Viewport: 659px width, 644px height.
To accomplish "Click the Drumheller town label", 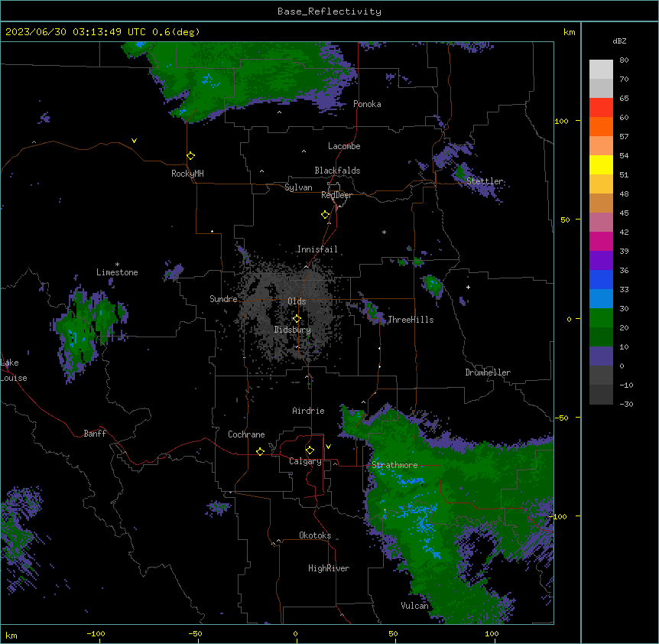I will pos(488,372).
